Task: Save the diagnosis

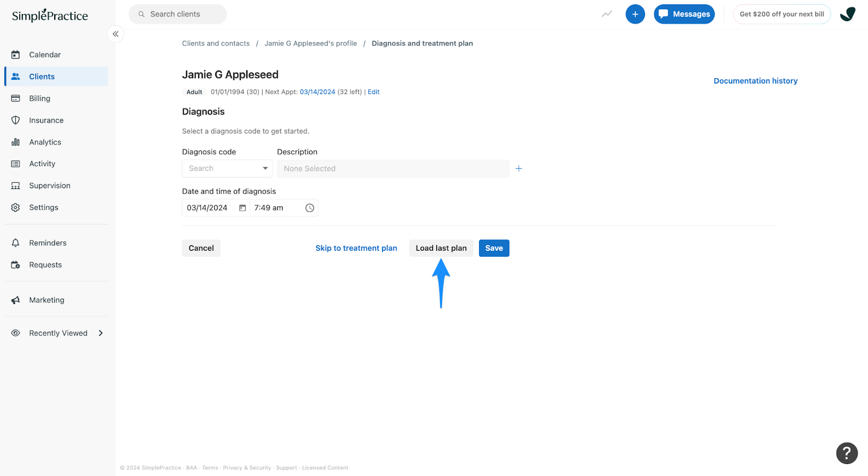Action: point(494,248)
